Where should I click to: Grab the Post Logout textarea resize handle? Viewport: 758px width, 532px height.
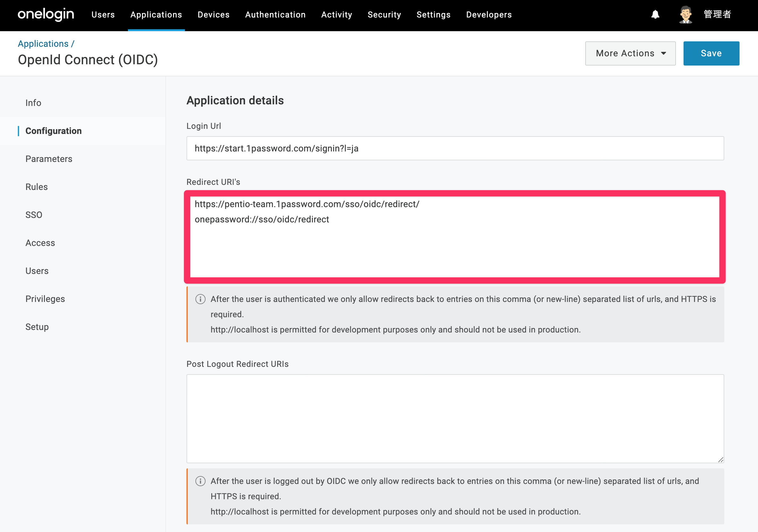[x=721, y=460]
